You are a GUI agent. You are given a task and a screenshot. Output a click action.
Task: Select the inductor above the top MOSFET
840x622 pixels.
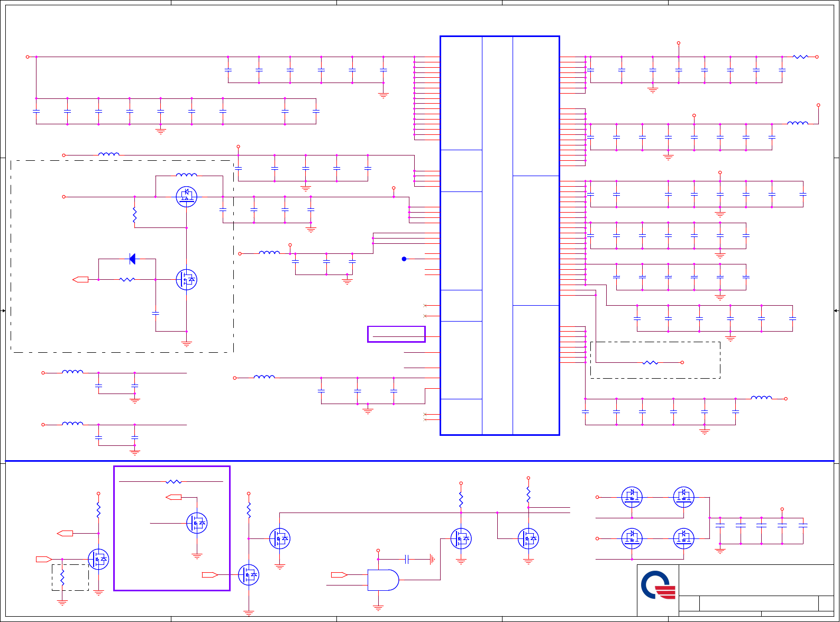(186, 175)
